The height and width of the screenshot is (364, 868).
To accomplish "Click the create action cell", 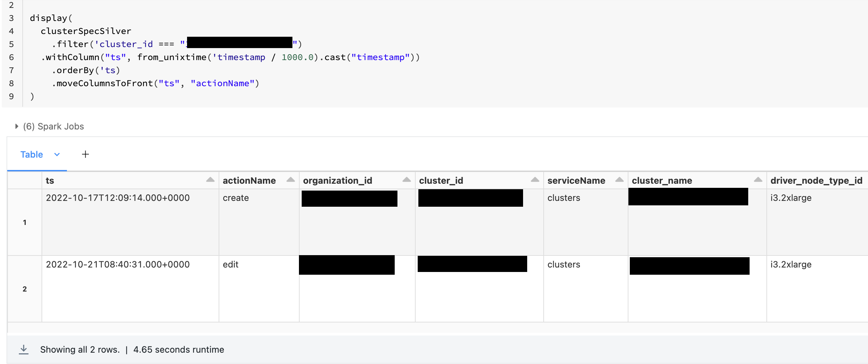I will coord(236,198).
